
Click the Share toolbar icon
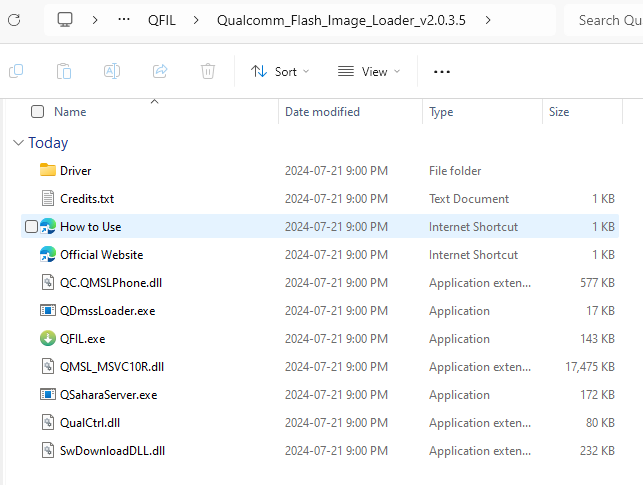160,71
